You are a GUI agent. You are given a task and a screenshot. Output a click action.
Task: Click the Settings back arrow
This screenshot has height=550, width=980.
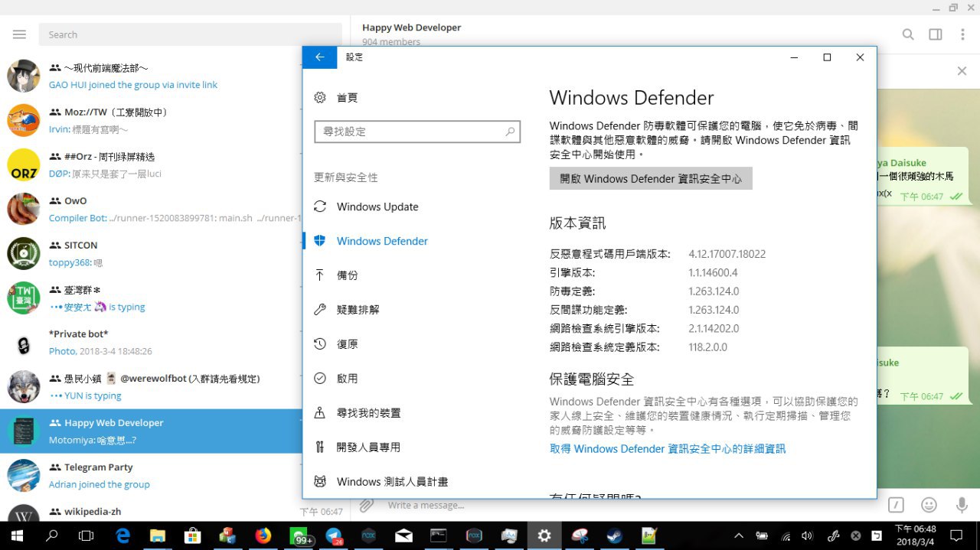click(x=320, y=57)
